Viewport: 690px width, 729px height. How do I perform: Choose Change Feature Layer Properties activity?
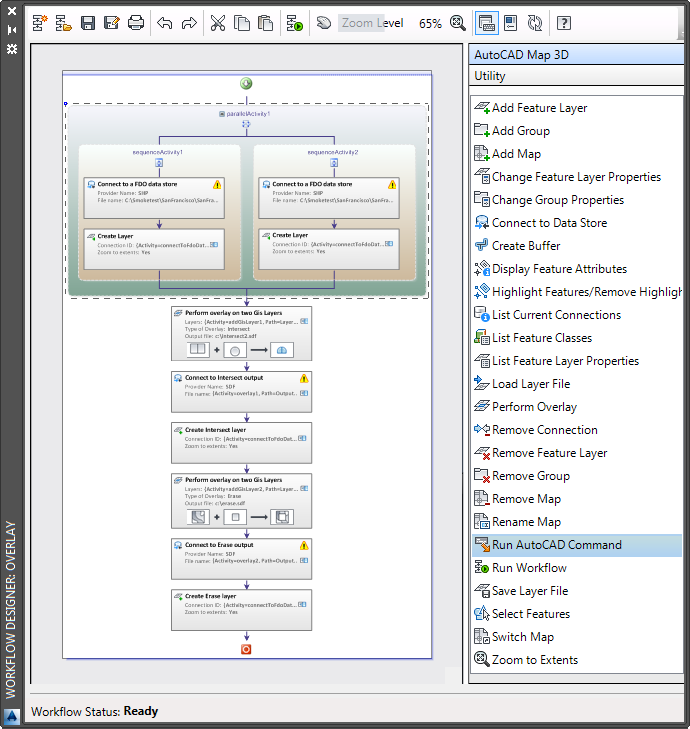click(x=577, y=177)
